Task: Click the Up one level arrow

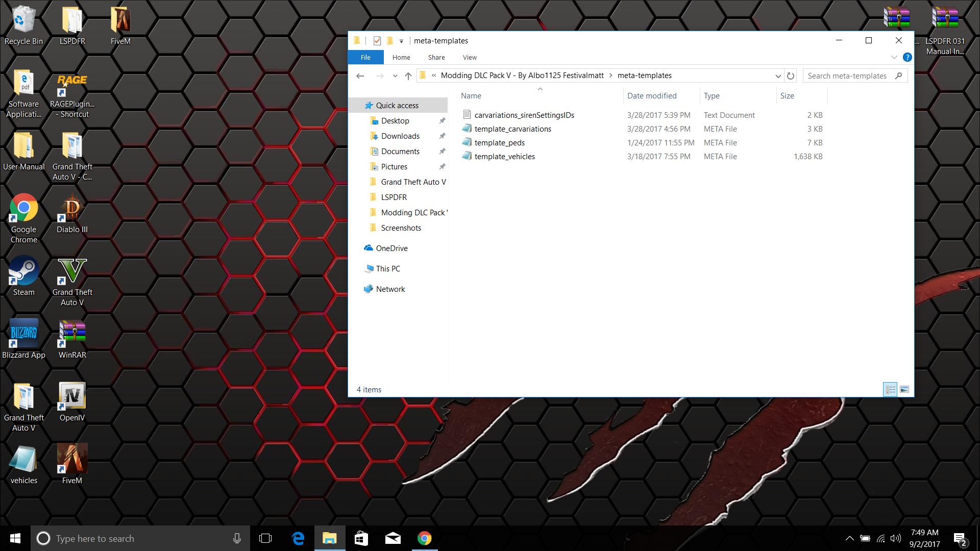Action: click(x=408, y=76)
